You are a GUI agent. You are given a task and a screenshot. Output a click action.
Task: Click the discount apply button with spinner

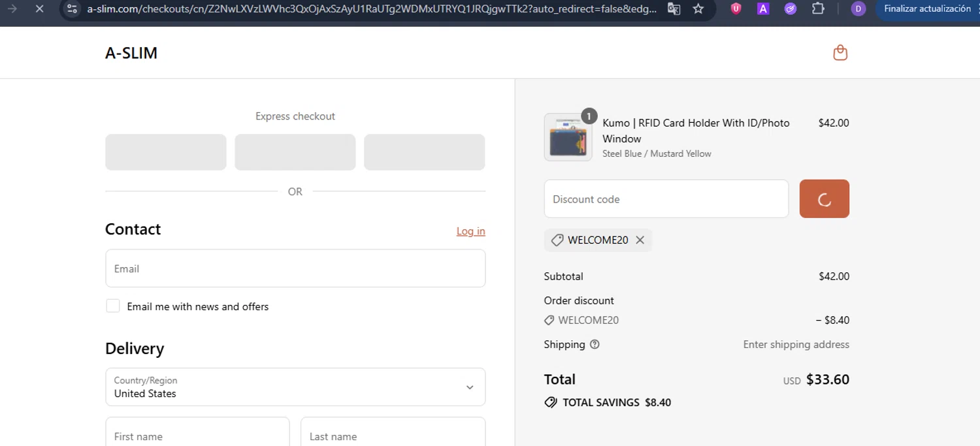click(825, 199)
